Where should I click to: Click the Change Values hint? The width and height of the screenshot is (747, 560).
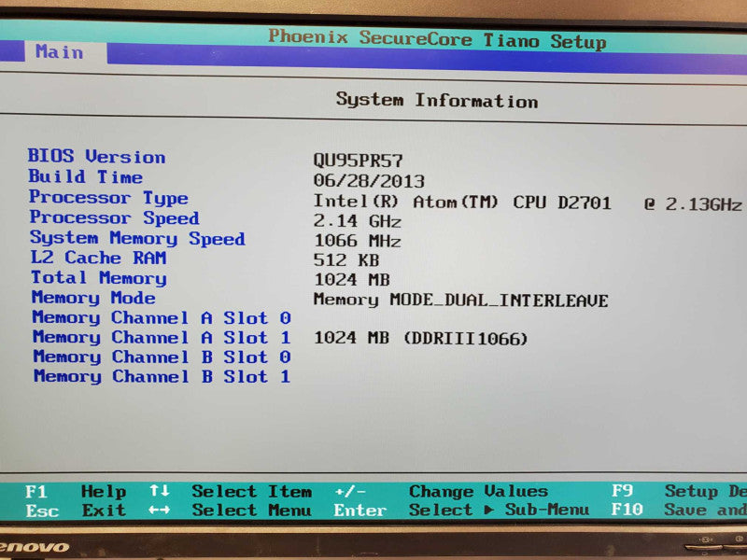pos(478,491)
